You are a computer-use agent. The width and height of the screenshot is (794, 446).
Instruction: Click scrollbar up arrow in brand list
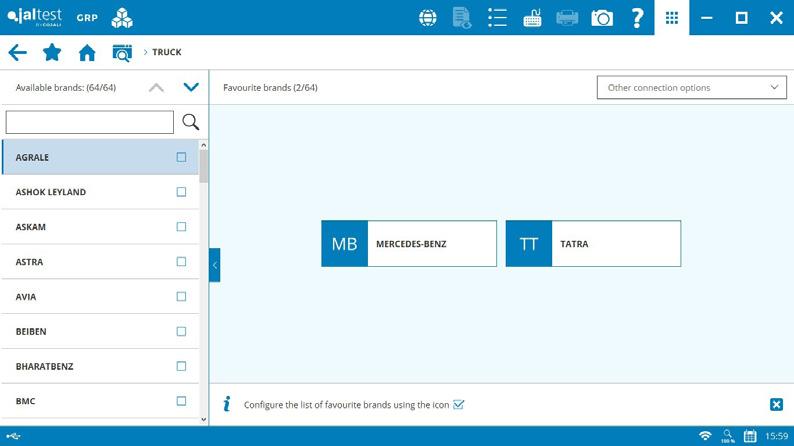[204, 145]
